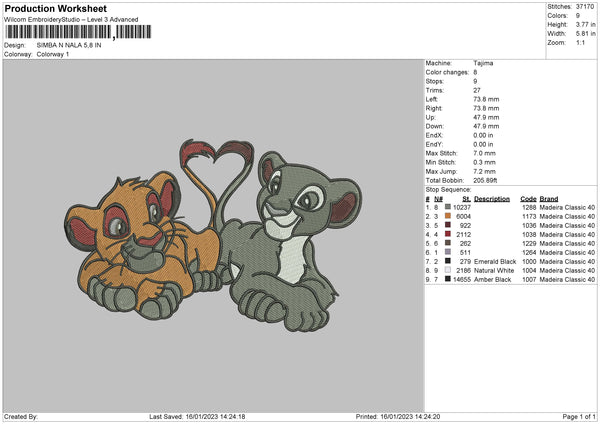This screenshot has width=600, height=424.
Task: Click the dark maroon swatch for code 1036
Action: coord(447,225)
